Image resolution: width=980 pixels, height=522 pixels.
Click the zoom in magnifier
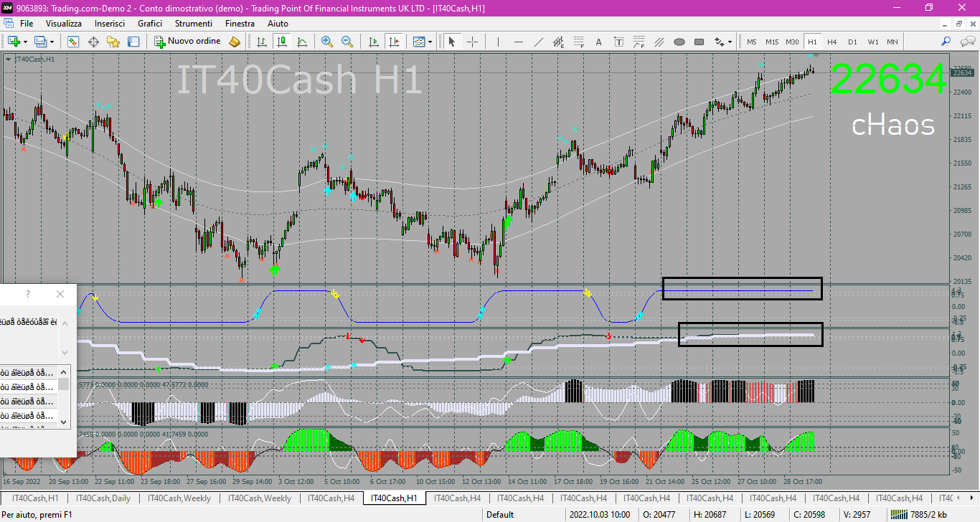coord(327,42)
